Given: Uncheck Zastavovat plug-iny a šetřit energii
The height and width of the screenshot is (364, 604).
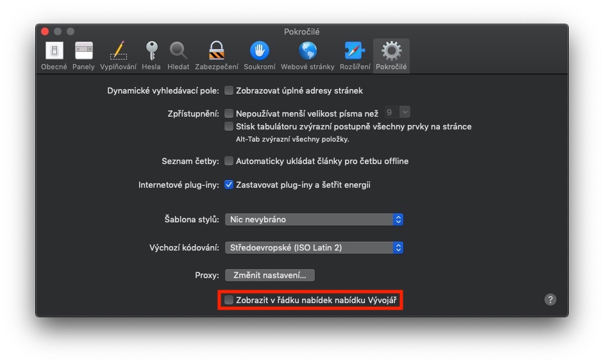Looking at the screenshot, I should coord(229,185).
